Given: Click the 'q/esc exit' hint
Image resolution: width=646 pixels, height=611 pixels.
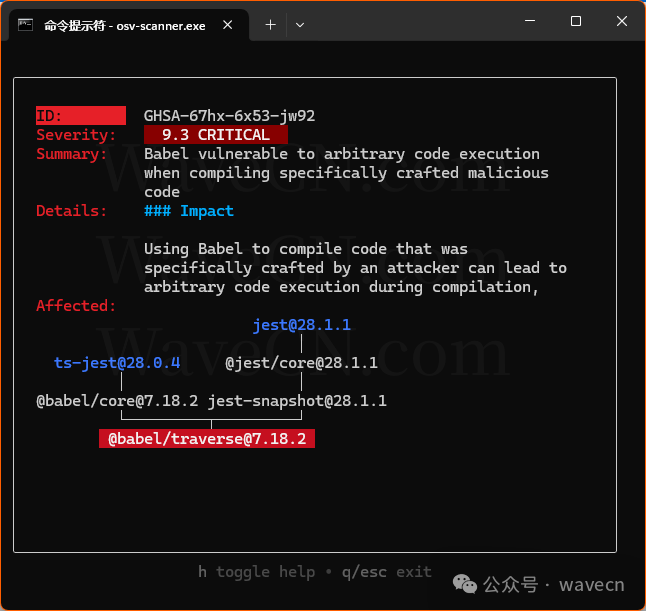Looking at the screenshot, I should point(387,572).
